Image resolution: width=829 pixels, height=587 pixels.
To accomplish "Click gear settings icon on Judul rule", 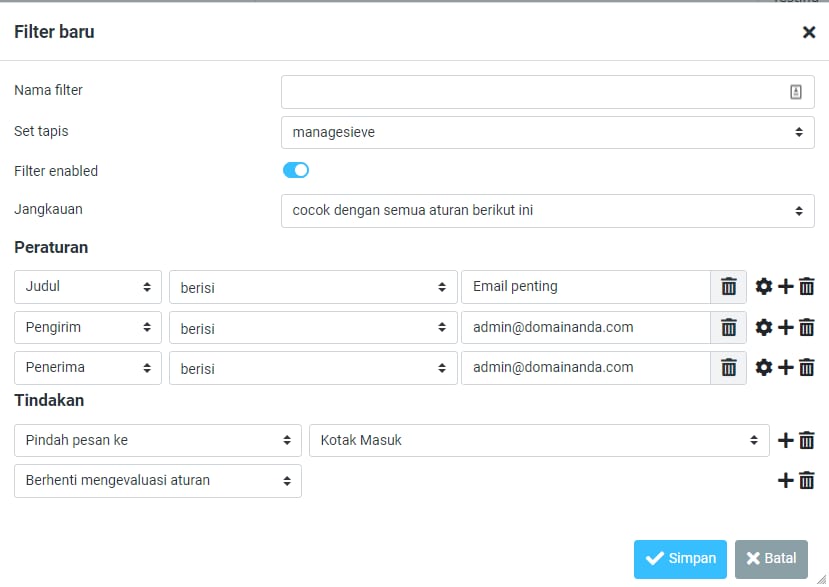I will [x=764, y=287].
